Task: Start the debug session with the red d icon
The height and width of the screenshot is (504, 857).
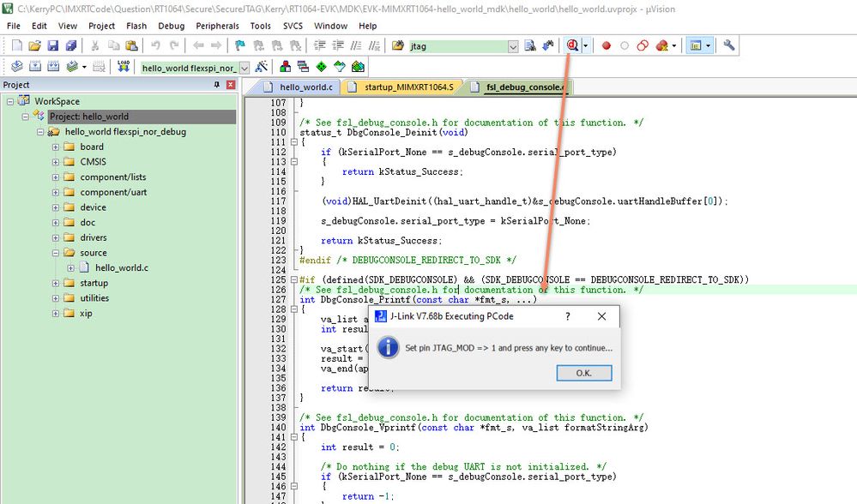Action: [x=572, y=46]
